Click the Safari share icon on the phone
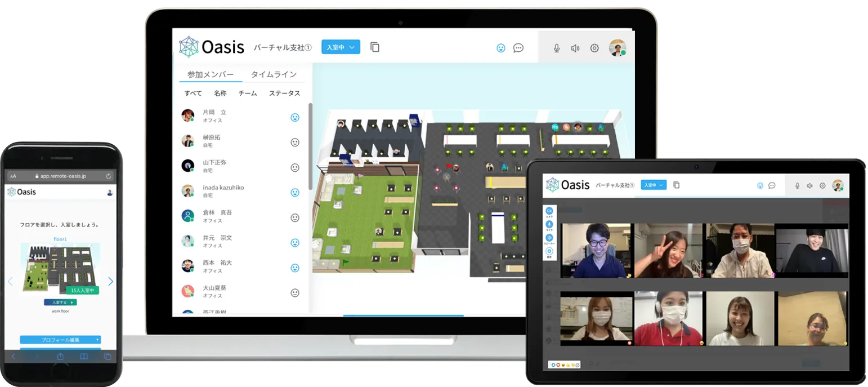Image resolution: width=868 pixels, height=387 pixels. (60, 357)
